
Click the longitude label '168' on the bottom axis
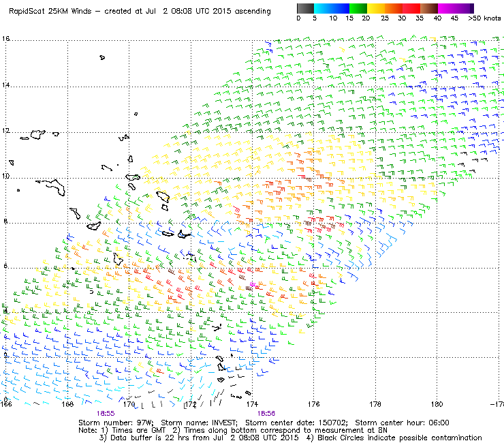pyautogui.click(x=67, y=404)
